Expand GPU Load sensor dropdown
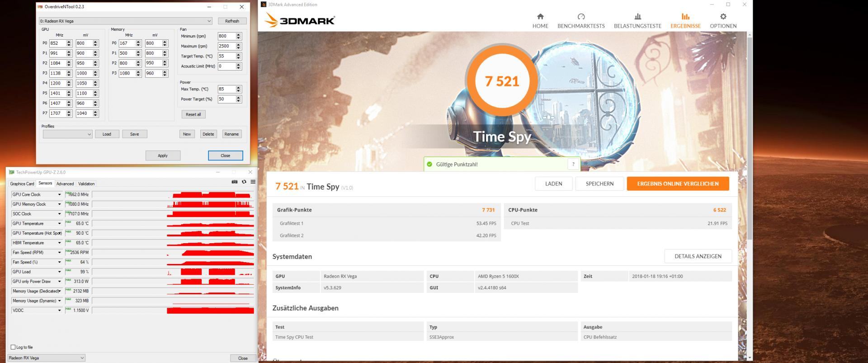Image resolution: width=868 pixels, height=363 pixels. (59, 272)
